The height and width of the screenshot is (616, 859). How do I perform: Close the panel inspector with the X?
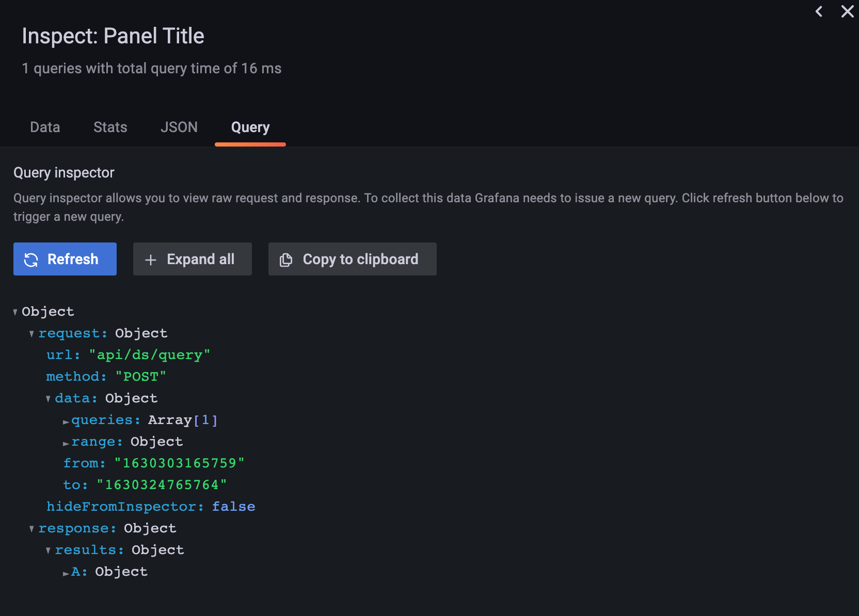(x=847, y=11)
